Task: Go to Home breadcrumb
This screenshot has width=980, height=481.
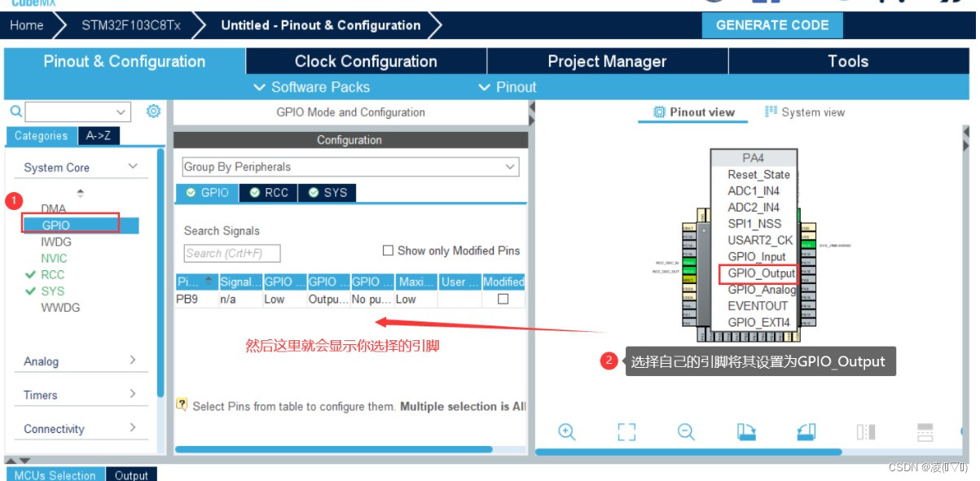Action: 27,25
